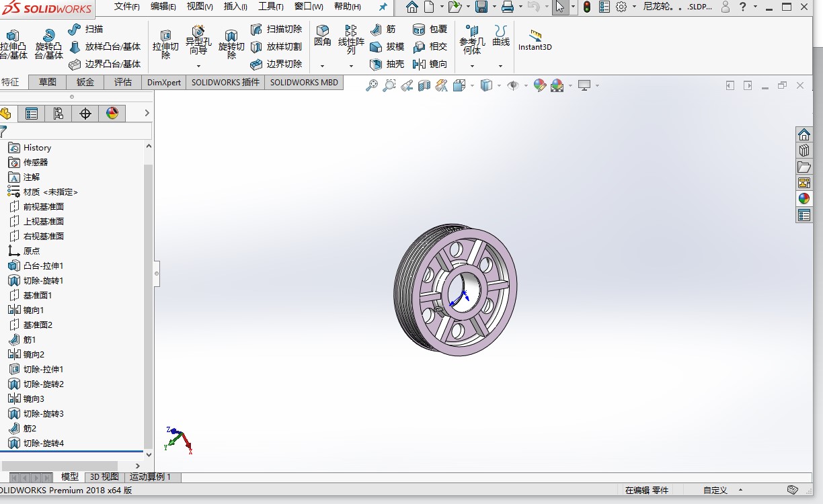Choose the 相交 intersect tool
Screen dimensions: 823x504
tap(430, 47)
